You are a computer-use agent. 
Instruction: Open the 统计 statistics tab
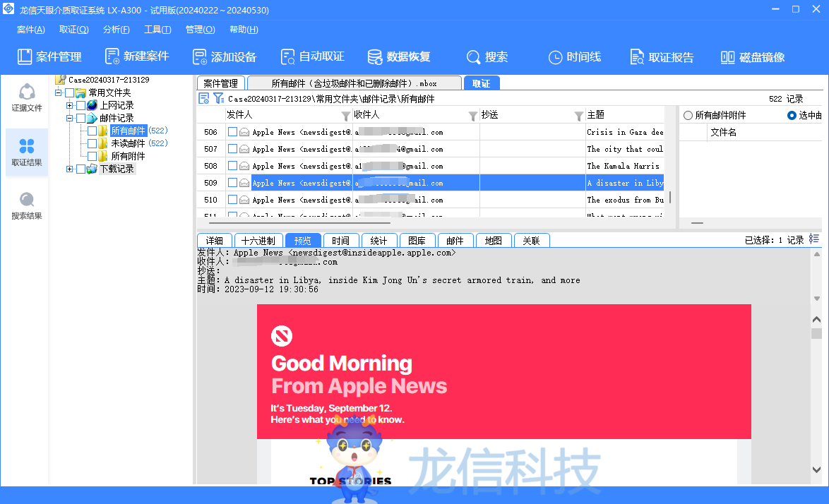coord(378,241)
